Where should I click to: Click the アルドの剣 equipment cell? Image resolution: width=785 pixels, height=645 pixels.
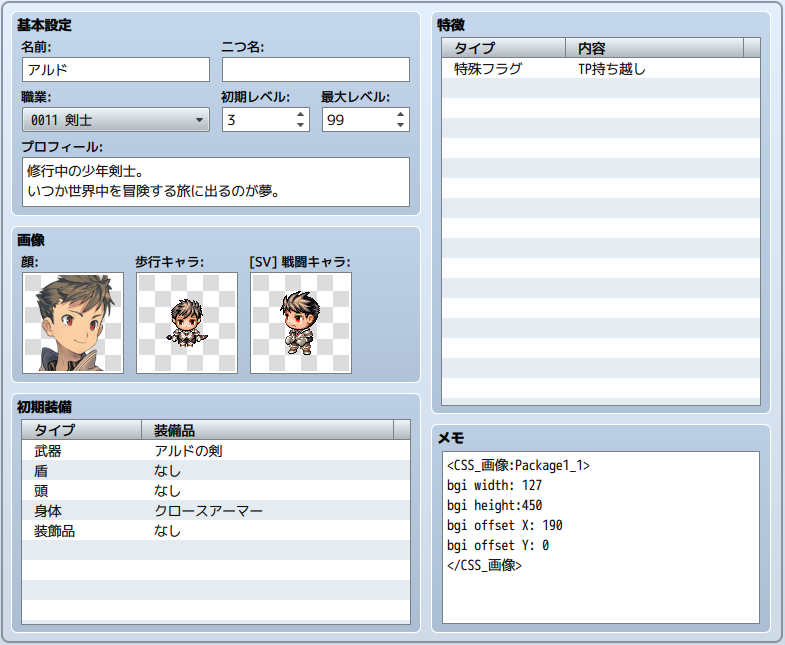188,451
